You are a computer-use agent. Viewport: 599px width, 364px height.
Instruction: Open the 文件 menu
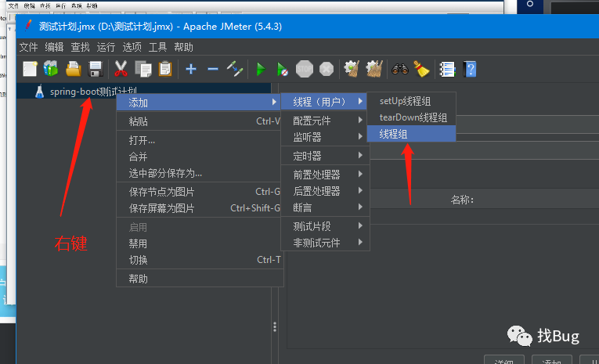[x=29, y=48]
